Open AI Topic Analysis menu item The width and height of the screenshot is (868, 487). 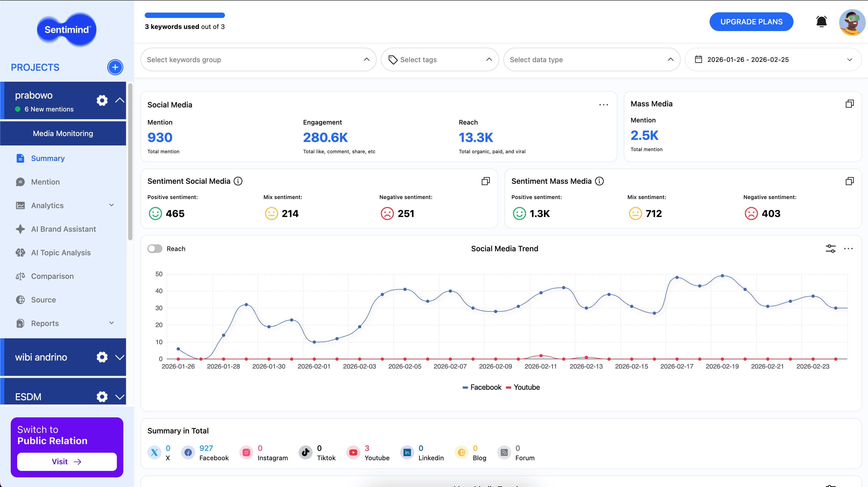[61, 253]
